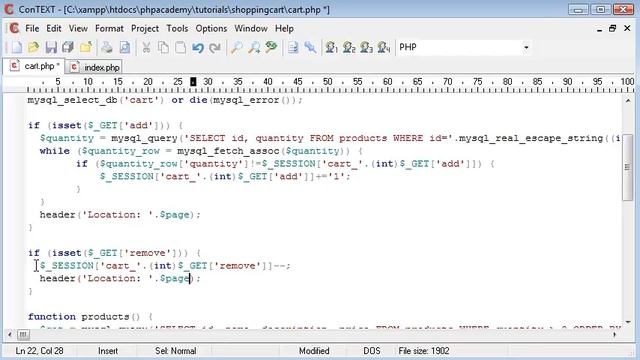Image resolution: width=640 pixels, height=360 pixels.
Task: Click Ln 22, Col 28 status entry
Action: coord(39,351)
